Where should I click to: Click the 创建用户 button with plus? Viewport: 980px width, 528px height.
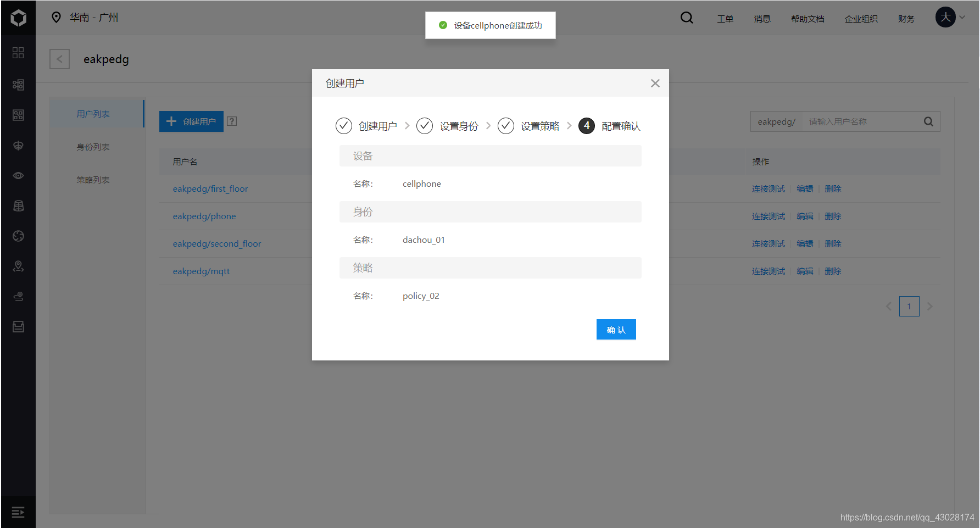(191, 121)
